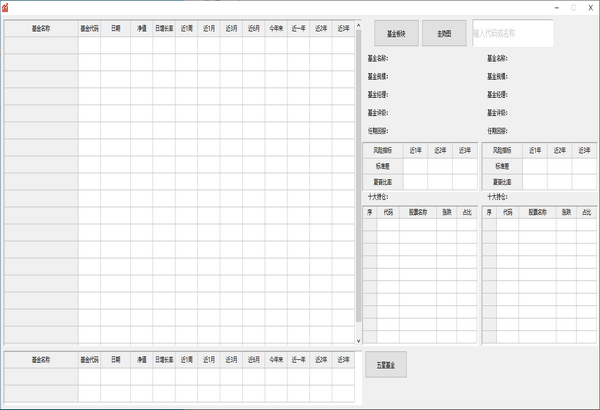The width and height of the screenshot is (600, 410).
Task: Click the main table's scrollbar up arrow
Action: click(x=358, y=34)
